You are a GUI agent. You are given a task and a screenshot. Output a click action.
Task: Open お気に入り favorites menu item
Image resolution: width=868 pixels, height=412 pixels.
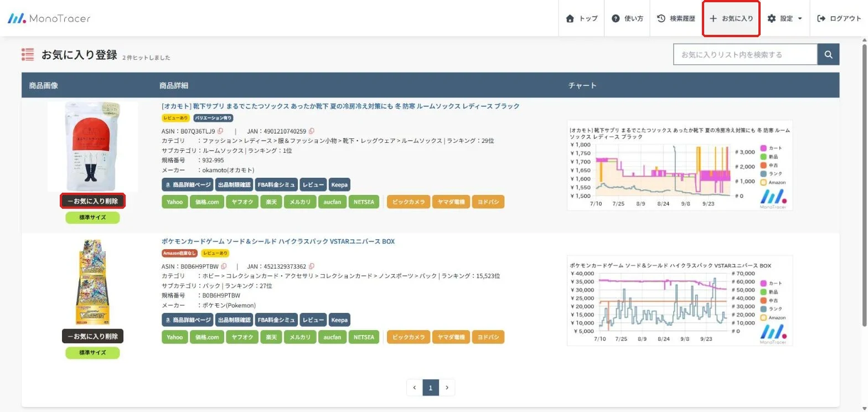point(731,18)
